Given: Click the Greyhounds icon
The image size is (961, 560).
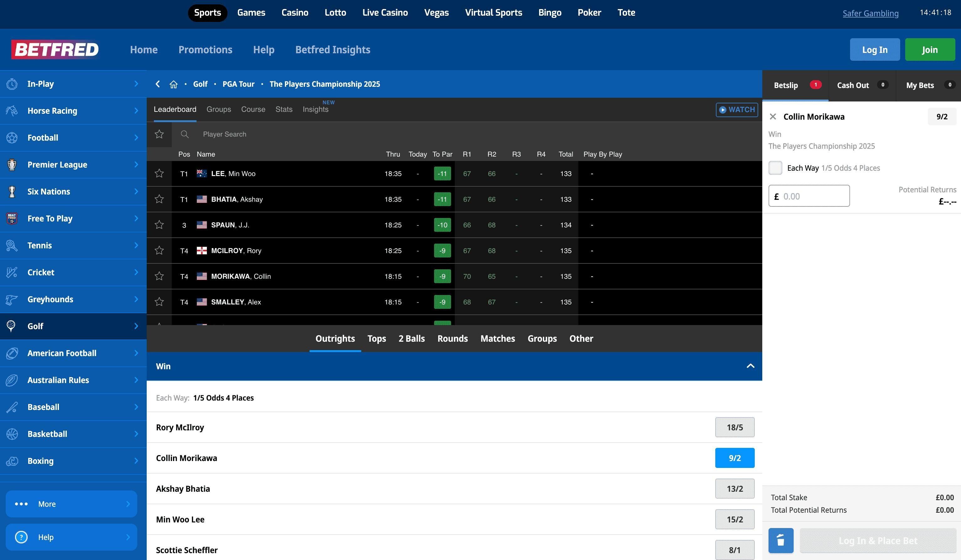Looking at the screenshot, I should [x=12, y=299].
